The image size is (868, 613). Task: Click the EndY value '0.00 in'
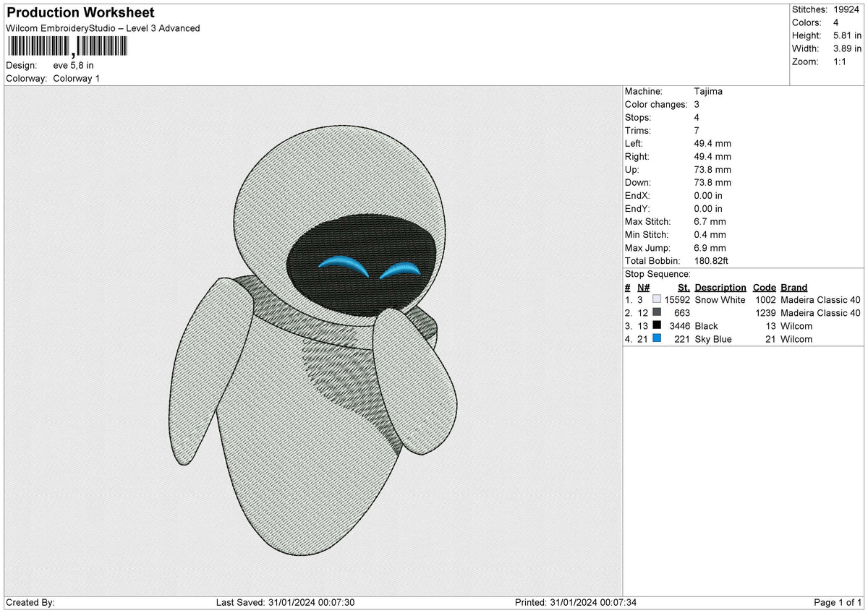click(708, 208)
